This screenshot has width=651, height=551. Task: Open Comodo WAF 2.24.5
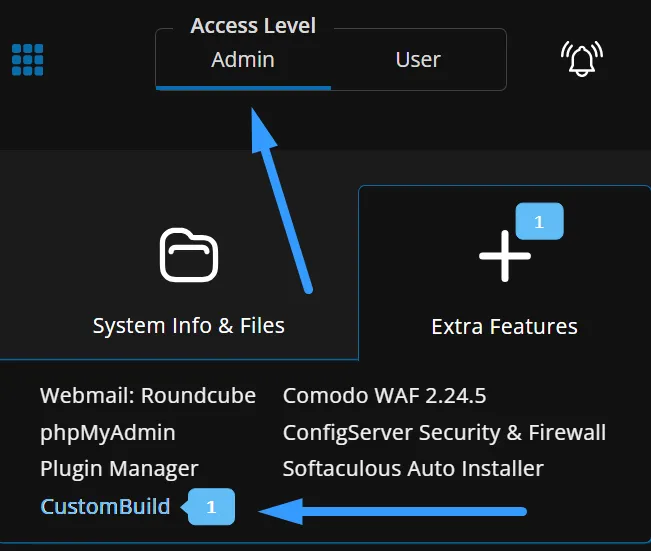click(x=384, y=396)
